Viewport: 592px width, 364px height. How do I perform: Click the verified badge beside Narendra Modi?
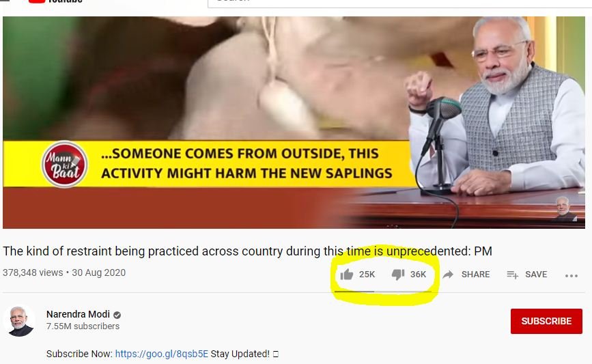117,315
